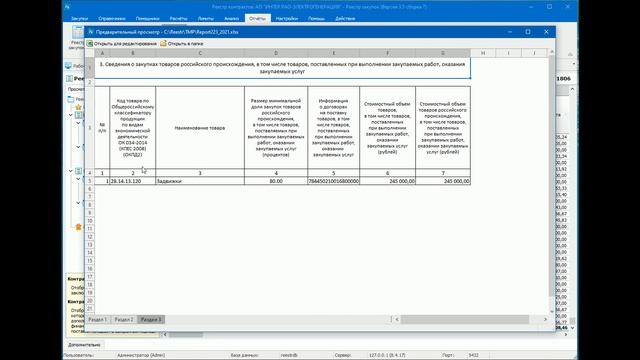Click the title cell 3. Сведения о закупках

pos(282,68)
